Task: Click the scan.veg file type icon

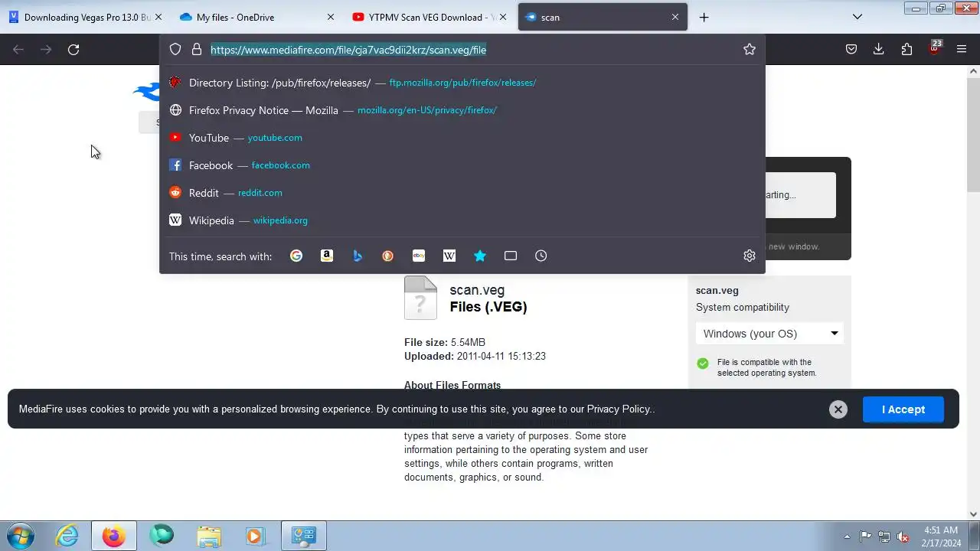Action: point(420,298)
